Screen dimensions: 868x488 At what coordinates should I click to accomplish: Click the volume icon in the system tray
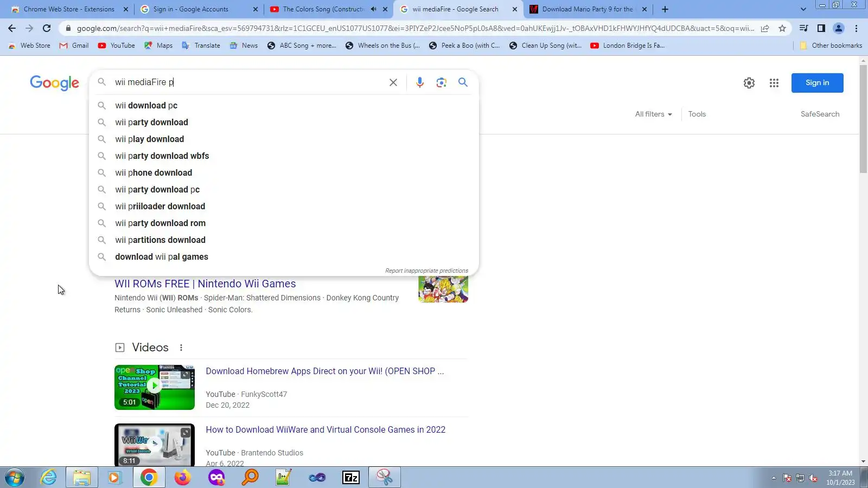[x=813, y=478]
